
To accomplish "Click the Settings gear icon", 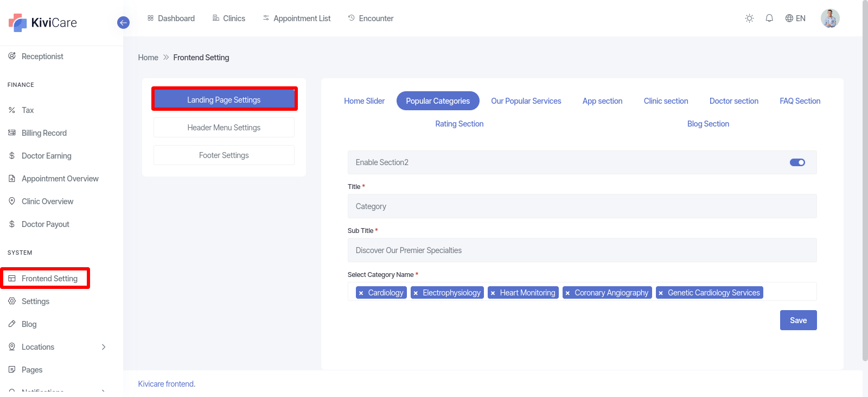I will [12, 301].
